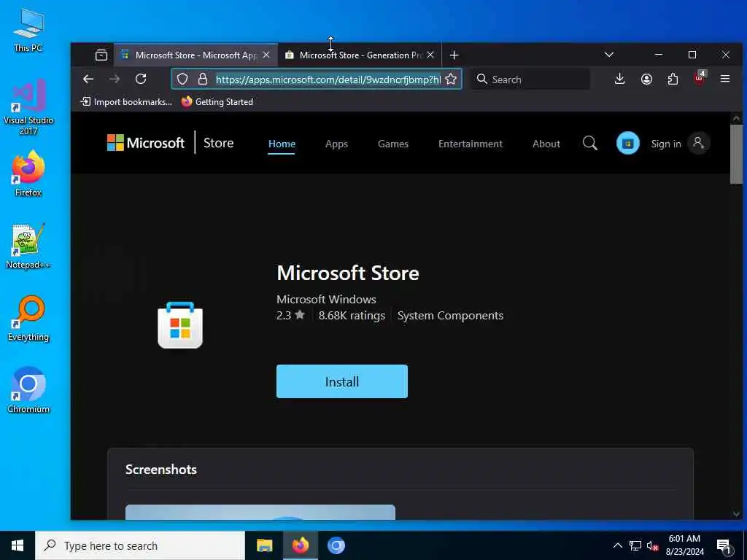
Task: Click the Microsoft logo on the page
Action: [145, 143]
